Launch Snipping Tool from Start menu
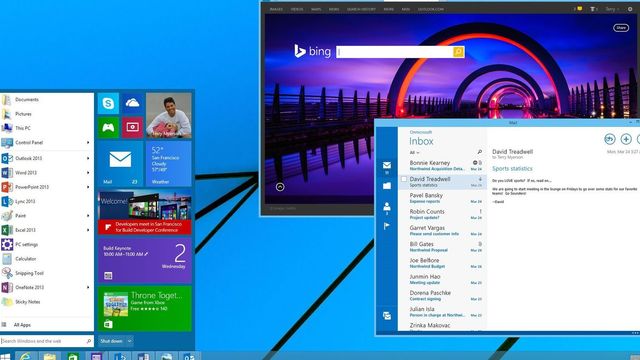 pos(46,273)
